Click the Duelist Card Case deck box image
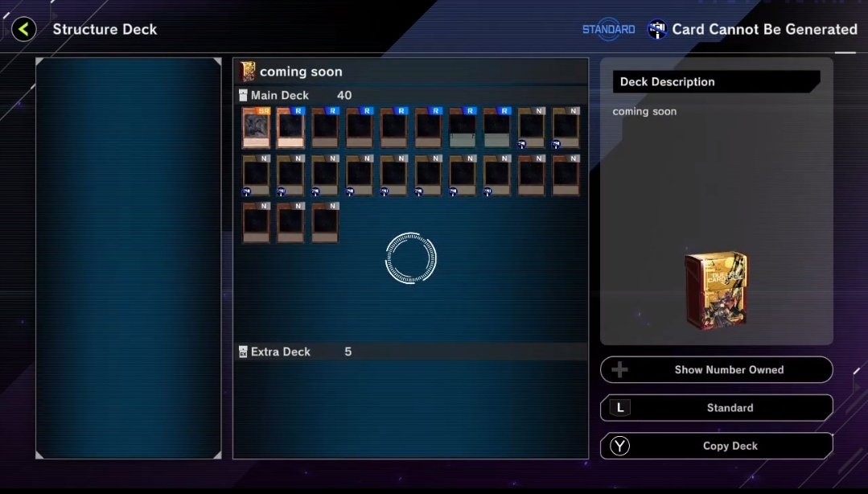Screen dimensions: 868x494 point(716,290)
